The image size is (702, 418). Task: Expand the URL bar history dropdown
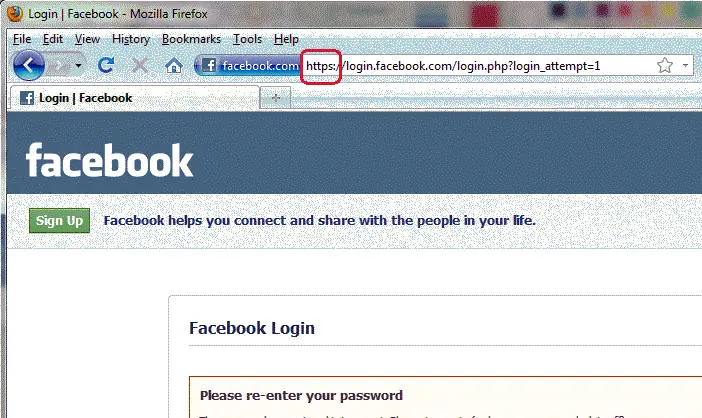685,65
